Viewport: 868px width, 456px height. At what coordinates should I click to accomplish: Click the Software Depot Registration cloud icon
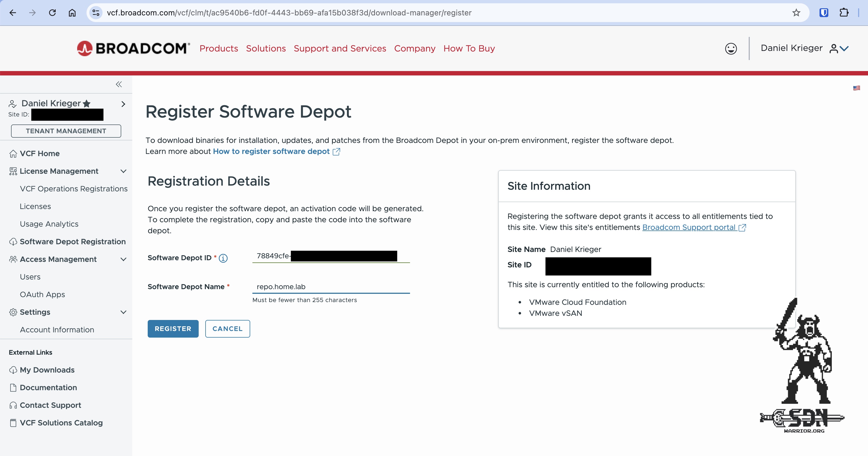tap(13, 242)
